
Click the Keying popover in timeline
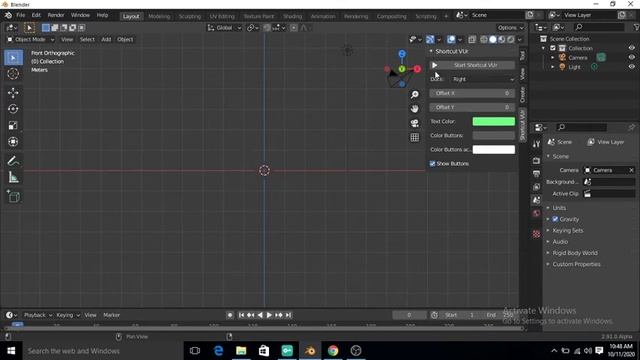pyautogui.click(x=68, y=315)
